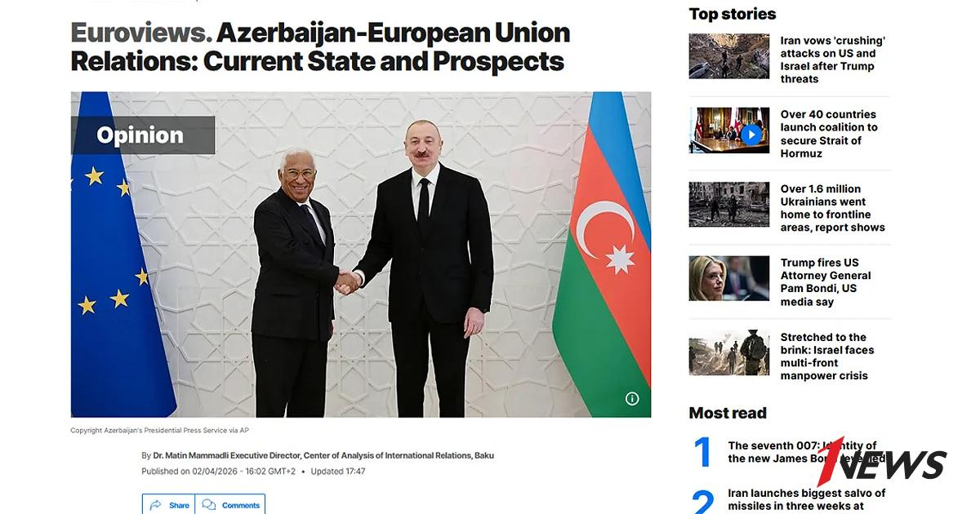
Task: Click the Pam Bondi story thumbnail
Action: [729, 278]
